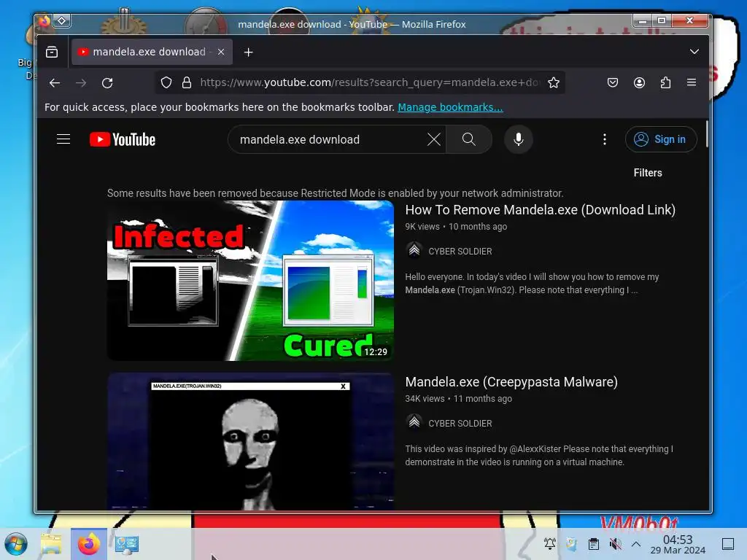Open site security padlock info

coord(187,83)
